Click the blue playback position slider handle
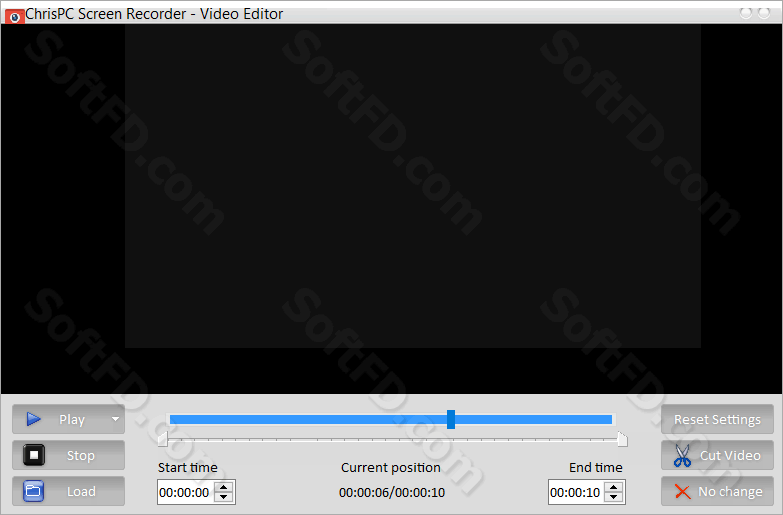This screenshot has width=783, height=515. [451, 420]
